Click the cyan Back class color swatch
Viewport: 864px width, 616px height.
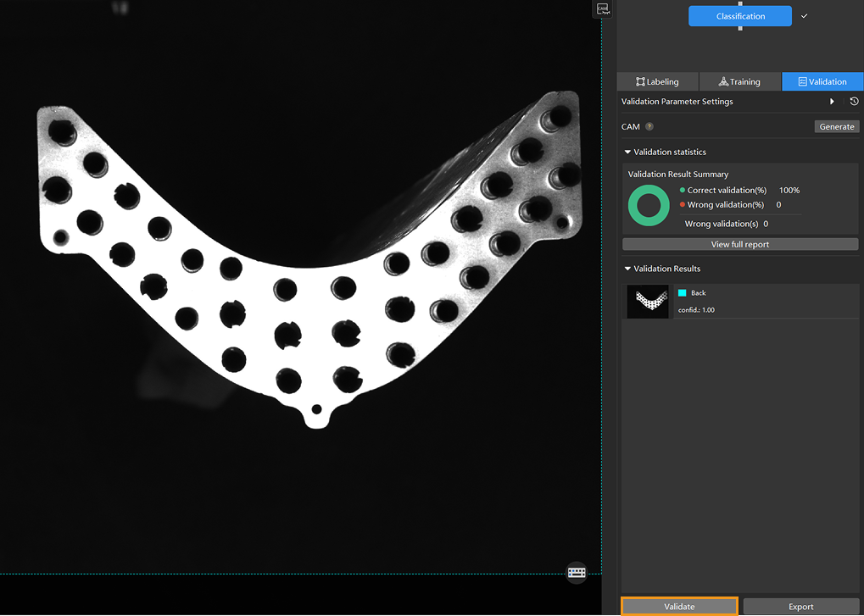click(683, 293)
